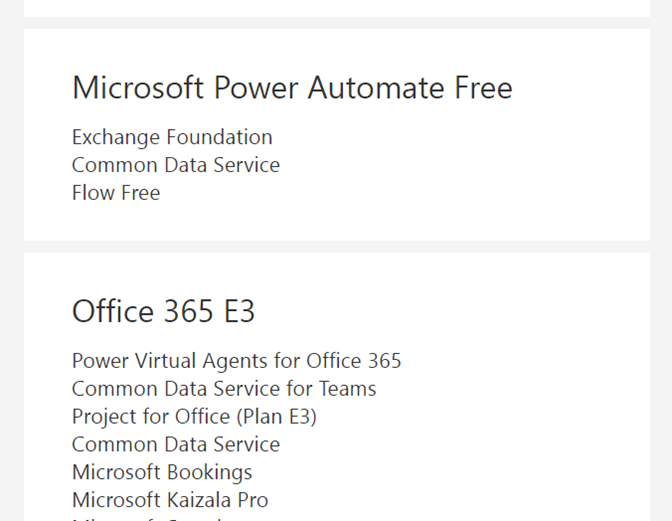This screenshot has height=521, width=672.
Task: Click the E3 text in Office 365 E3 title
Action: 240,311
